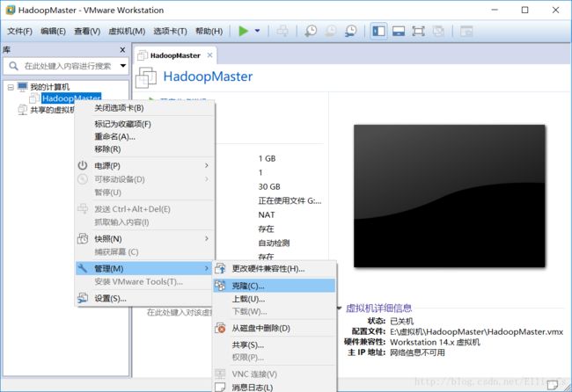Collapse the 我的计算机 tree node
Image resolution: width=572 pixels, height=392 pixels.
click(x=11, y=87)
